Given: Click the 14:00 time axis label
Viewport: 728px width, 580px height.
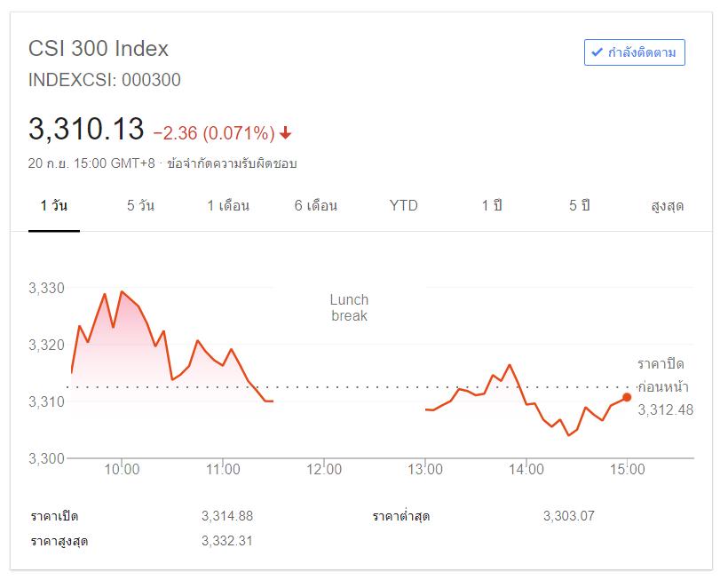Looking at the screenshot, I should point(526,469).
